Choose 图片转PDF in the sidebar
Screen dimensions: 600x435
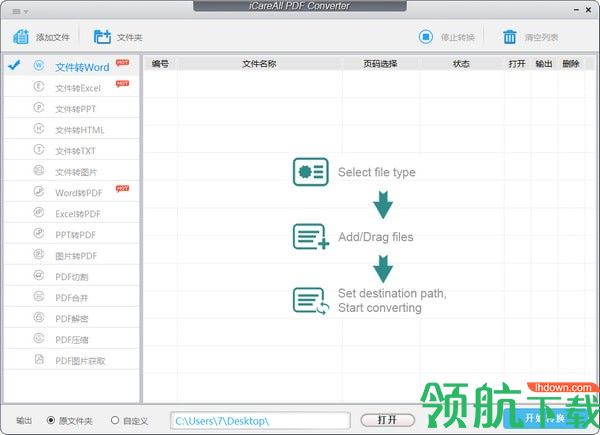72,255
